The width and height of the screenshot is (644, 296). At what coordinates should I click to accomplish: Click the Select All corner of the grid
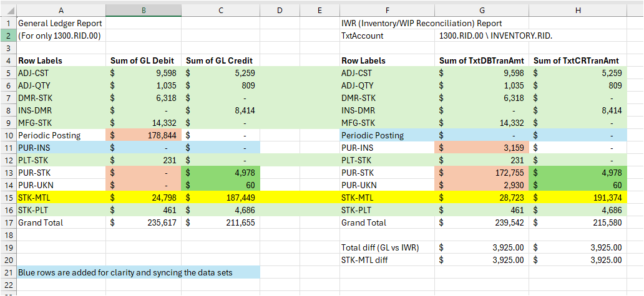[x=7, y=10]
